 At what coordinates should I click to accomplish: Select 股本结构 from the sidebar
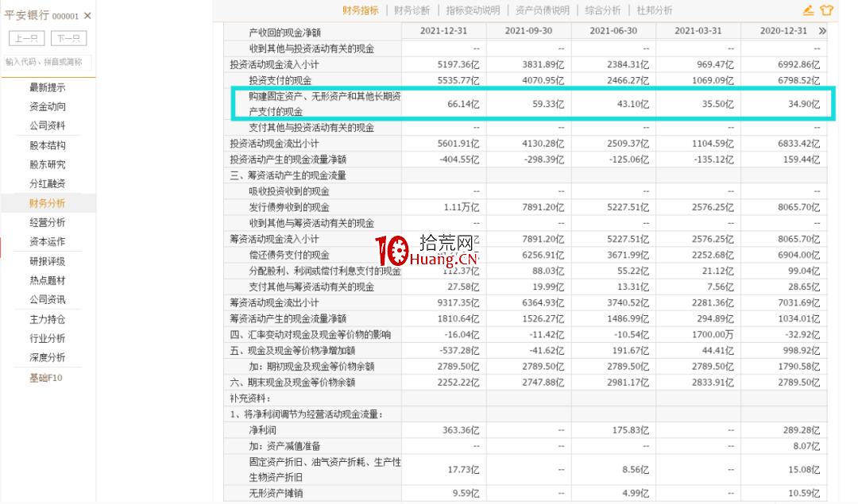[x=48, y=145]
